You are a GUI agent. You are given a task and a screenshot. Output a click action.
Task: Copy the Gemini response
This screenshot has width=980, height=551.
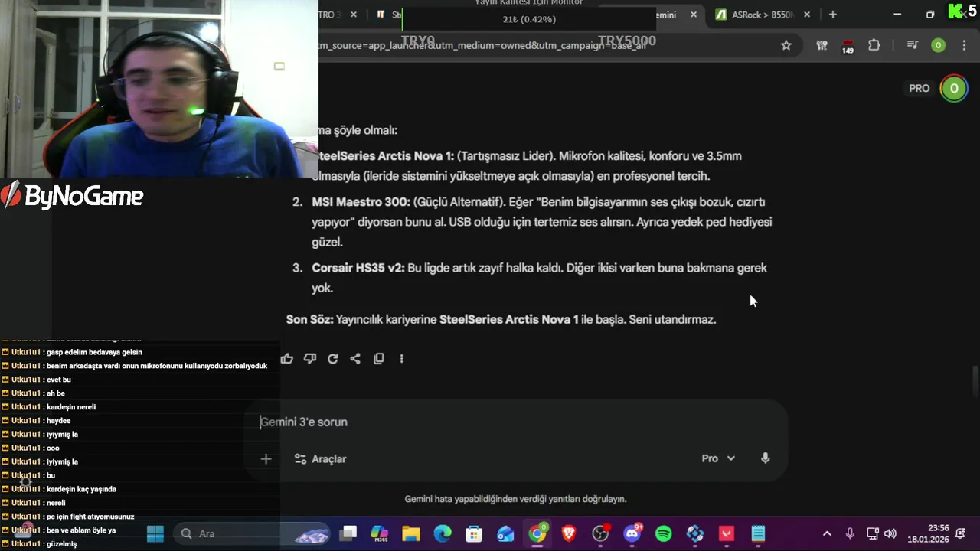pyautogui.click(x=378, y=358)
